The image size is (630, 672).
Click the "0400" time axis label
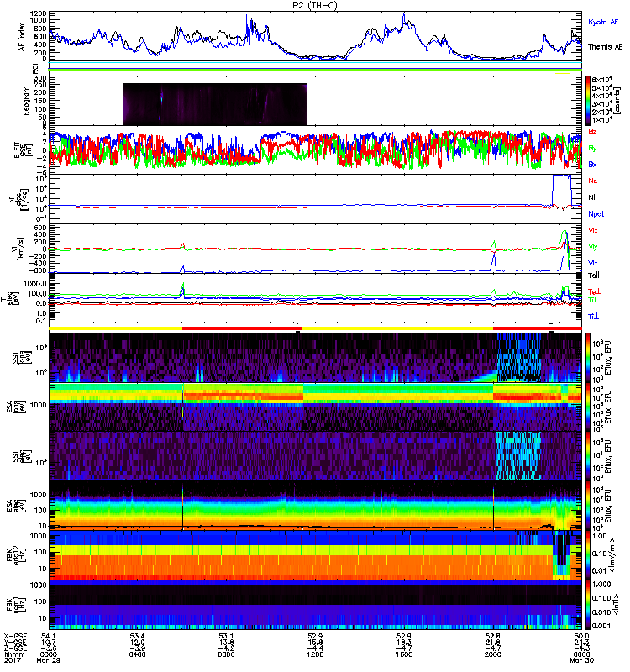138,655
